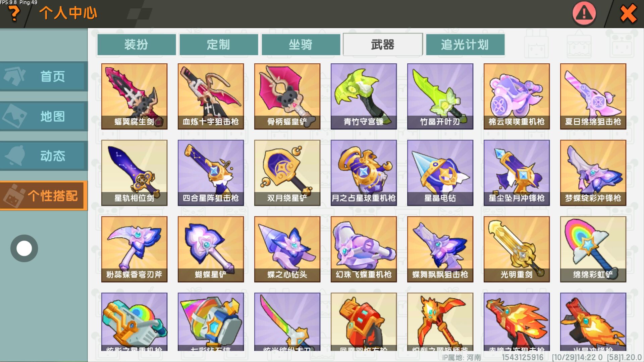The image size is (644, 362).
Task: Choose the 青竹守宫镰 scythe
Action: tap(364, 96)
